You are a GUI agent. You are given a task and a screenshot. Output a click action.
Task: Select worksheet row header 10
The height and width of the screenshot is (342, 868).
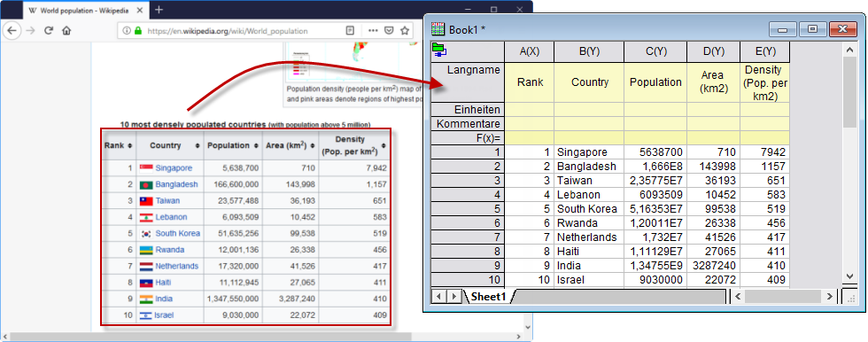point(468,280)
